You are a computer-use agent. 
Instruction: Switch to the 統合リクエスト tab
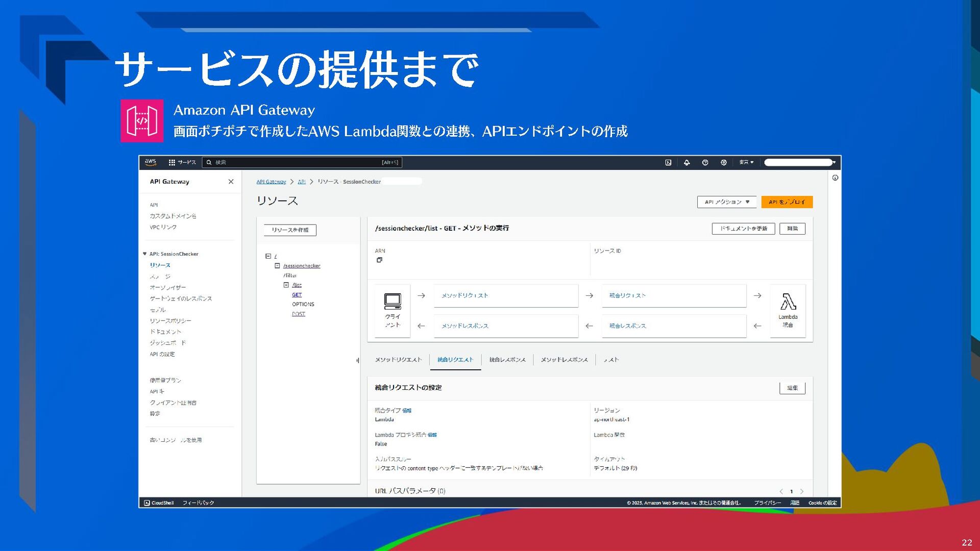click(x=455, y=360)
